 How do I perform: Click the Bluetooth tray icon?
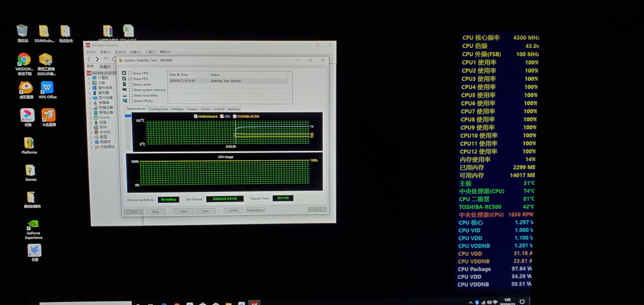[x=477, y=302]
